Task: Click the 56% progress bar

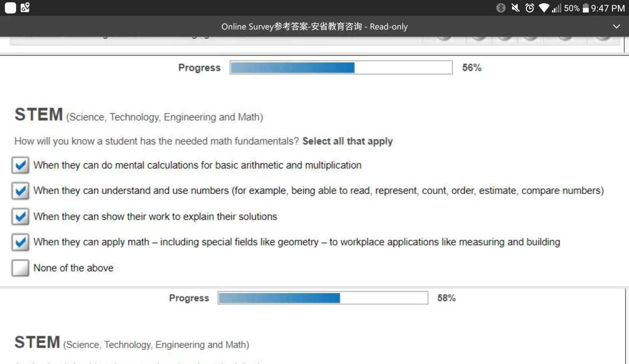Action: [x=341, y=67]
